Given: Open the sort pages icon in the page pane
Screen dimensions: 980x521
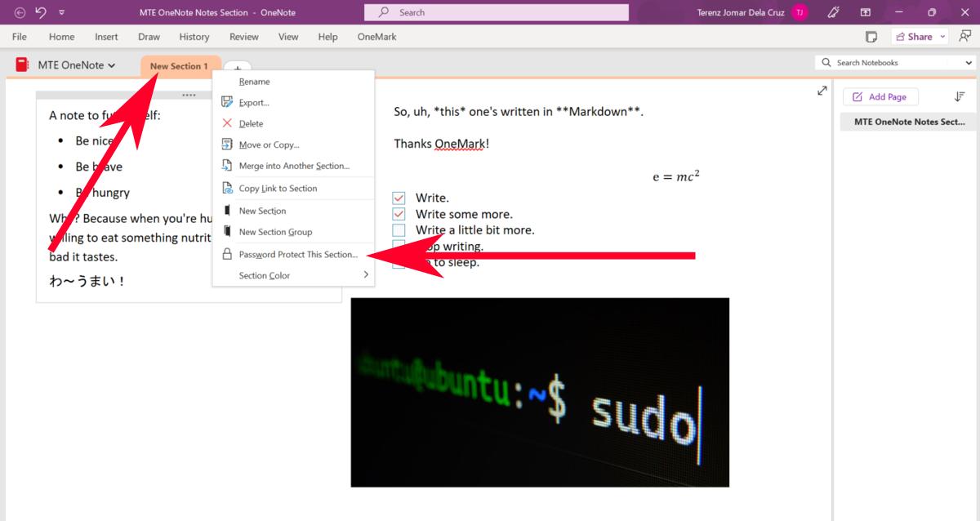Looking at the screenshot, I should (x=960, y=96).
